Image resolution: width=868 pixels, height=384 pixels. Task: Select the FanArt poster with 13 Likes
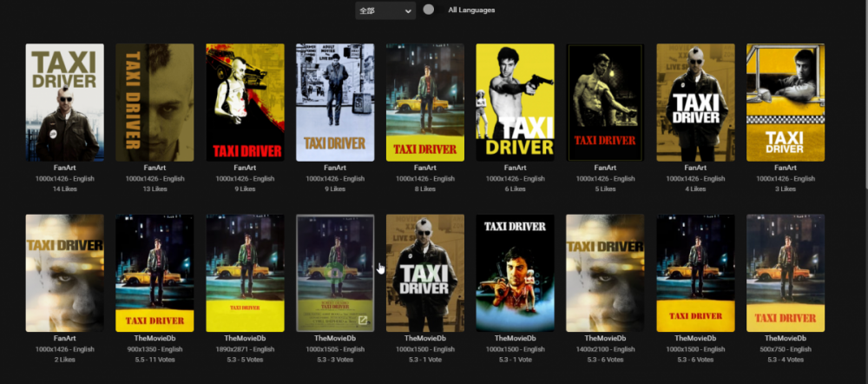tap(155, 103)
